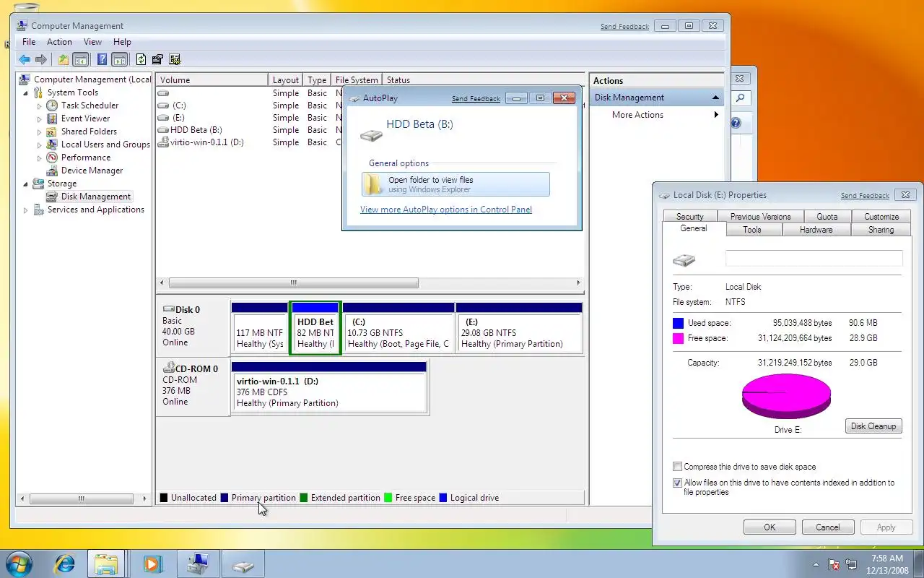Expand the Shared Folders node arrow
The image size is (924, 578).
[39, 132]
